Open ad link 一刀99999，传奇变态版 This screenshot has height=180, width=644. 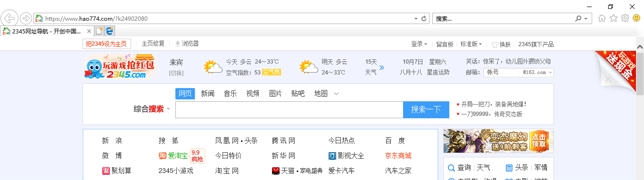point(492,114)
